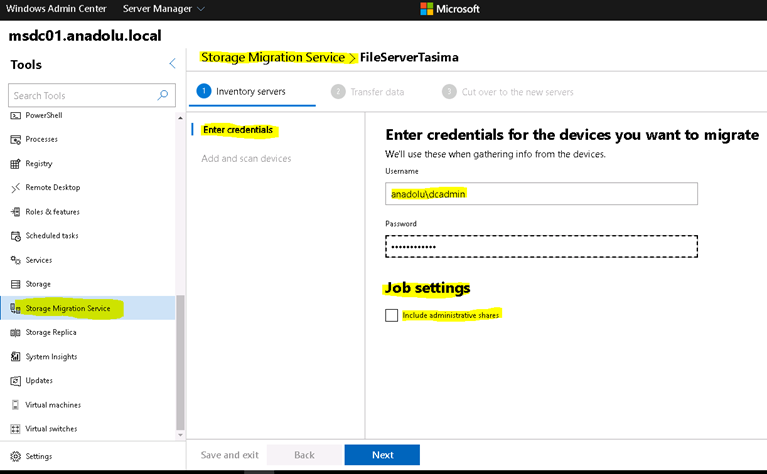The image size is (767, 474).
Task: Focus the Search Tools box
Action: point(91,95)
